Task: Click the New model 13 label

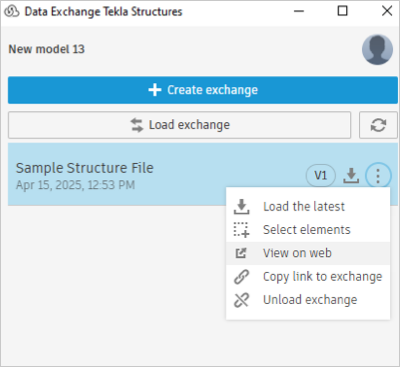Action: point(47,49)
